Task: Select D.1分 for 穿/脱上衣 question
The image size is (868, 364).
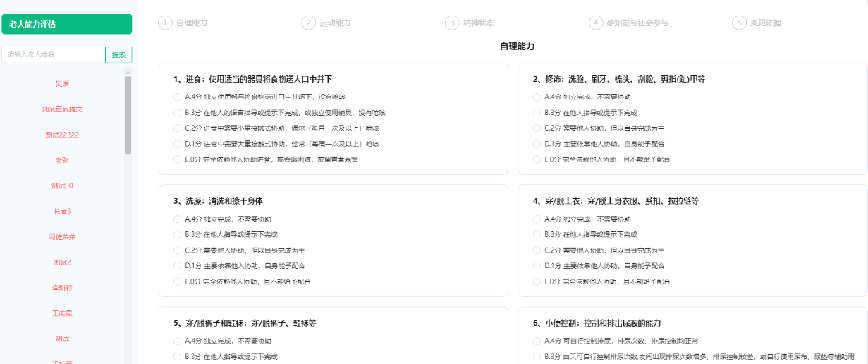Action: (x=537, y=266)
